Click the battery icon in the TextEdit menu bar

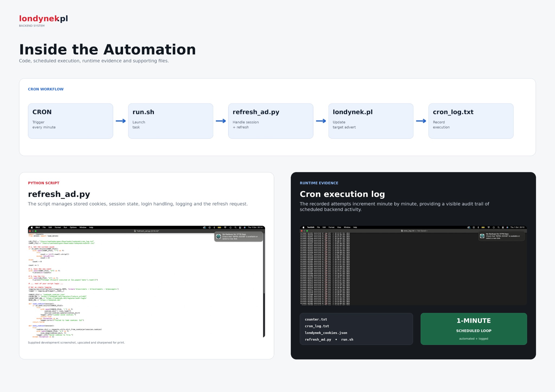[483, 227]
